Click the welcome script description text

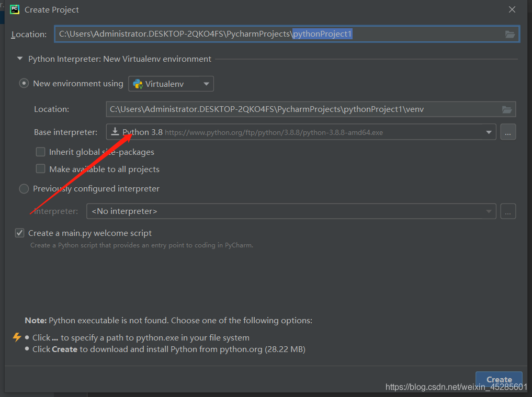(x=142, y=245)
